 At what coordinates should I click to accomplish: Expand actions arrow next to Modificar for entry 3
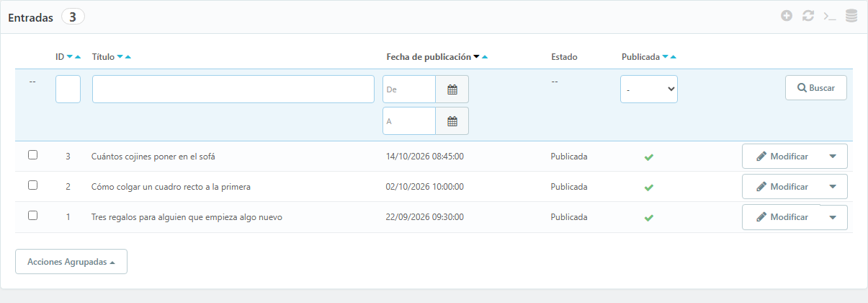tap(833, 156)
